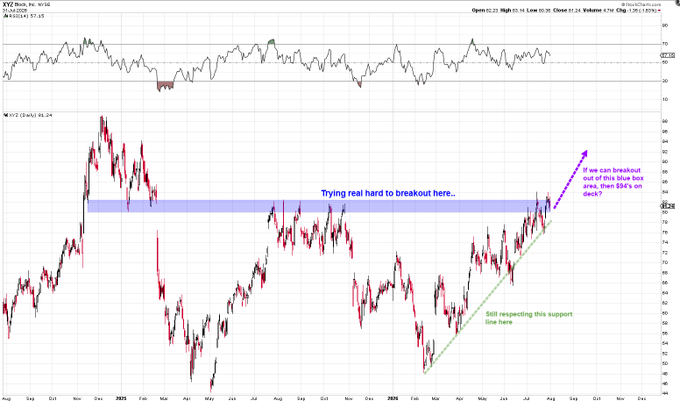Click the 44 label on price axis

click(665, 394)
